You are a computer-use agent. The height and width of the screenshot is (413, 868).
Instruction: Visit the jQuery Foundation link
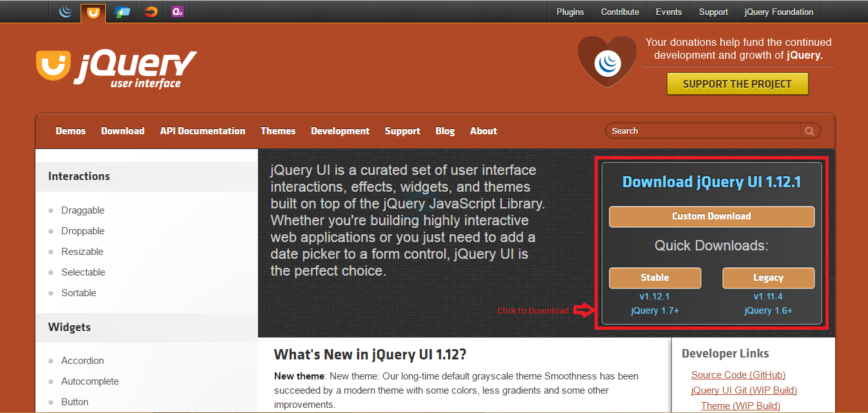(779, 12)
